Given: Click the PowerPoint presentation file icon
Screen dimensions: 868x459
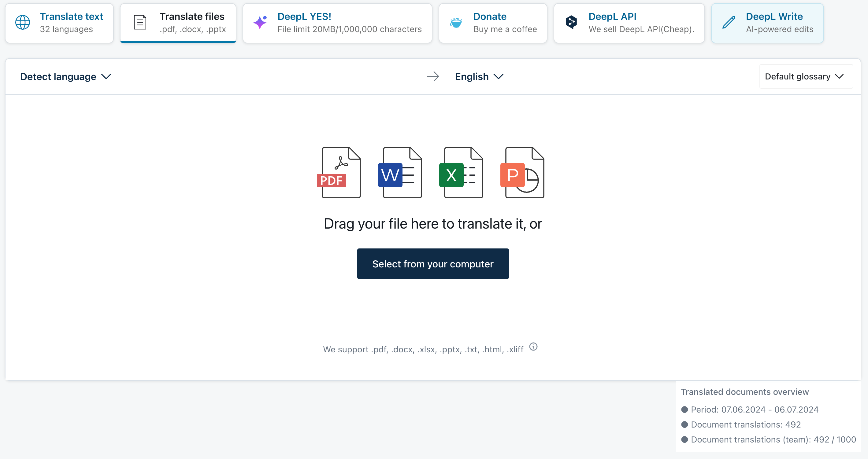Looking at the screenshot, I should [x=522, y=172].
